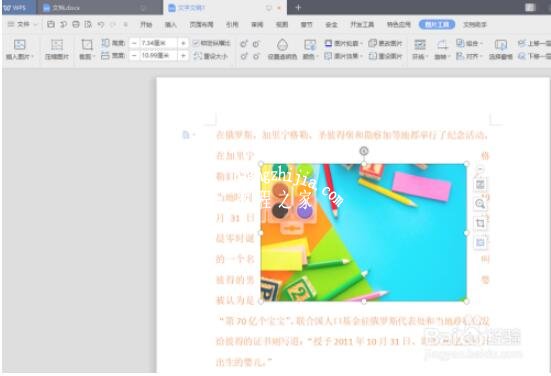Switch to the Insert (插入) tab
The width and height of the screenshot is (551, 376).
pyautogui.click(x=170, y=24)
